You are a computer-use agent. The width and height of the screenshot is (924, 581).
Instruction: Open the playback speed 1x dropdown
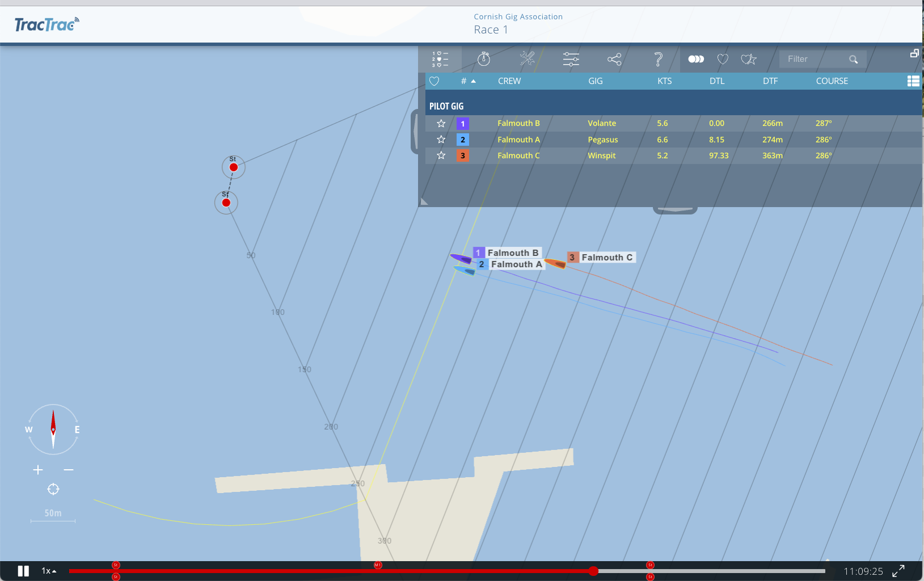point(48,571)
